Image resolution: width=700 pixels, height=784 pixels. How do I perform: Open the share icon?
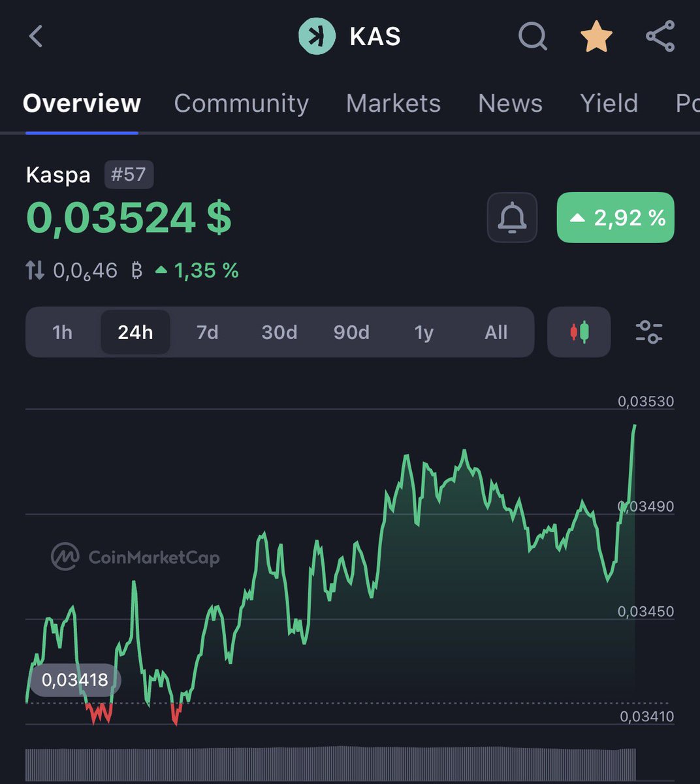(660, 37)
